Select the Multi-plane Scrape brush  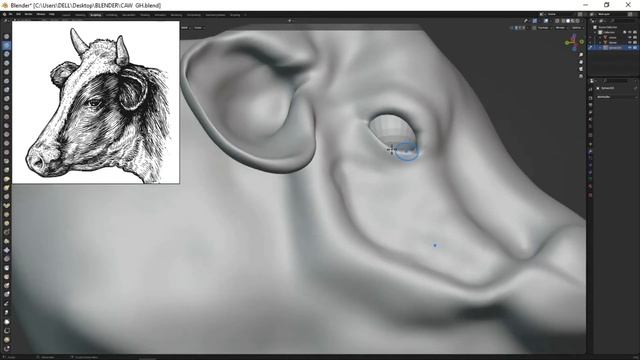tap(7, 152)
